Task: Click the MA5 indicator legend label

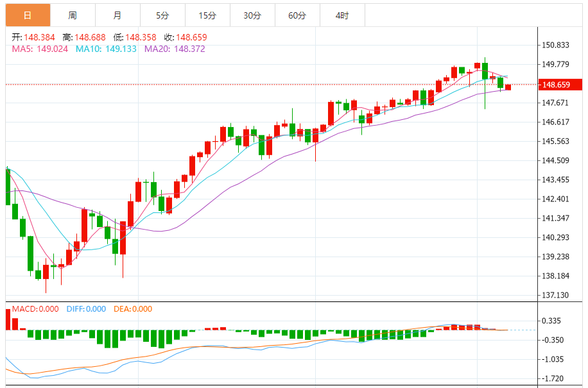Action: [40, 49]
